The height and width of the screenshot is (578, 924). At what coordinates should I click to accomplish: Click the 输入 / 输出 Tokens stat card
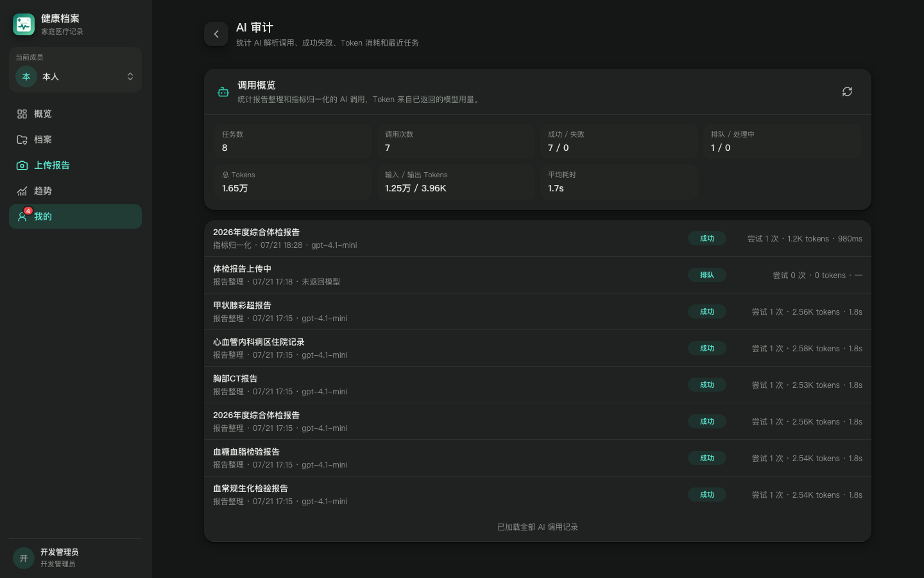click(x=456, y=182)
